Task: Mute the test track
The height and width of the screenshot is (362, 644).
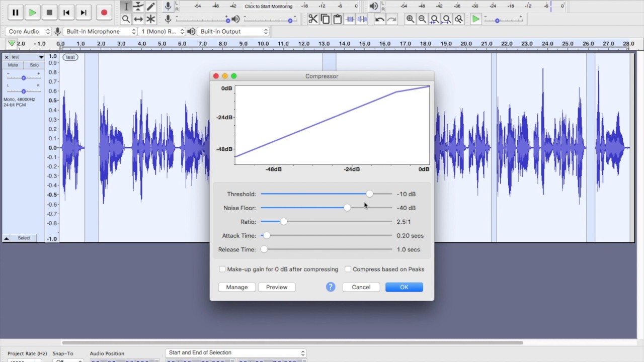Action: 13,65
